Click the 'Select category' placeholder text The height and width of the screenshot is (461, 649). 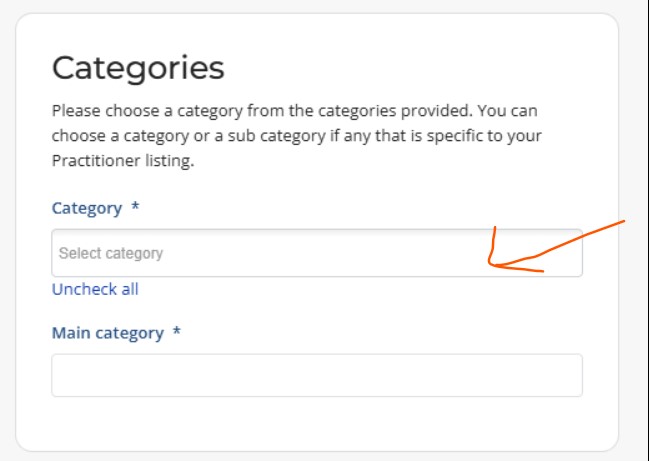111,253
